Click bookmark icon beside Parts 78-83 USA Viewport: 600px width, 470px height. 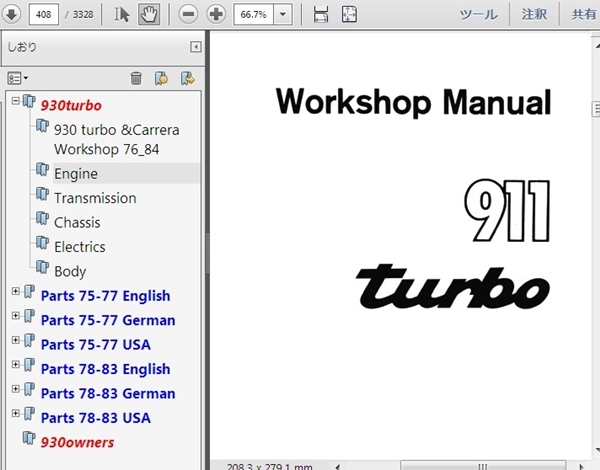pos(29,414)
